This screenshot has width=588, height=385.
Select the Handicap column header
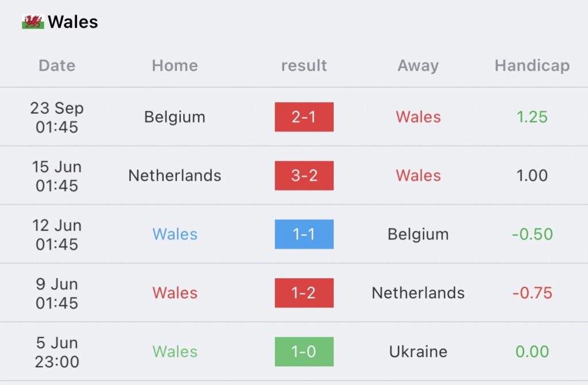(x=532, y=65)
